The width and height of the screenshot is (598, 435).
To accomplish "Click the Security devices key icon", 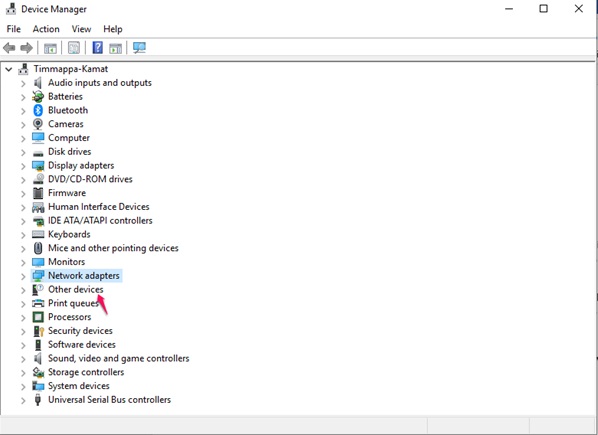I will pos(38,331).
